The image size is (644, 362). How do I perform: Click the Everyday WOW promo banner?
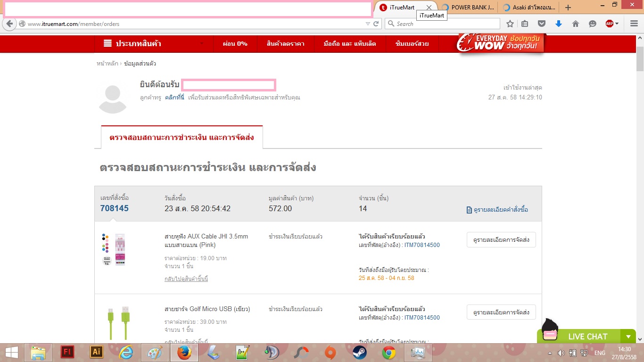click(500, 43)
